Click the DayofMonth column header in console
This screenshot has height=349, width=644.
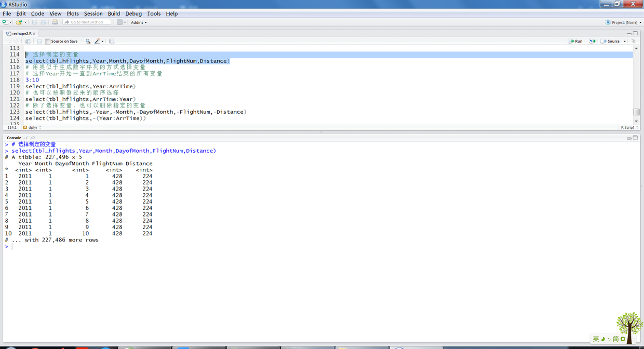pyautogui.click(x=72, y=164)
